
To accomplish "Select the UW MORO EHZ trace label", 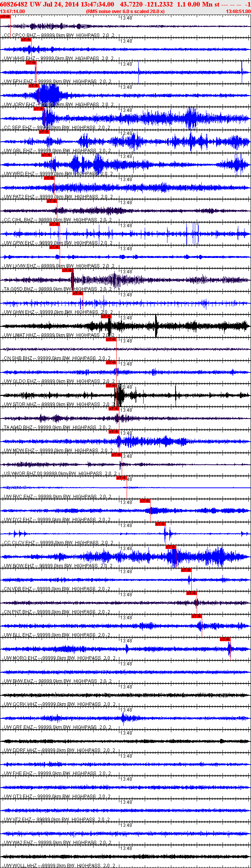I will [x=60, y=658].
